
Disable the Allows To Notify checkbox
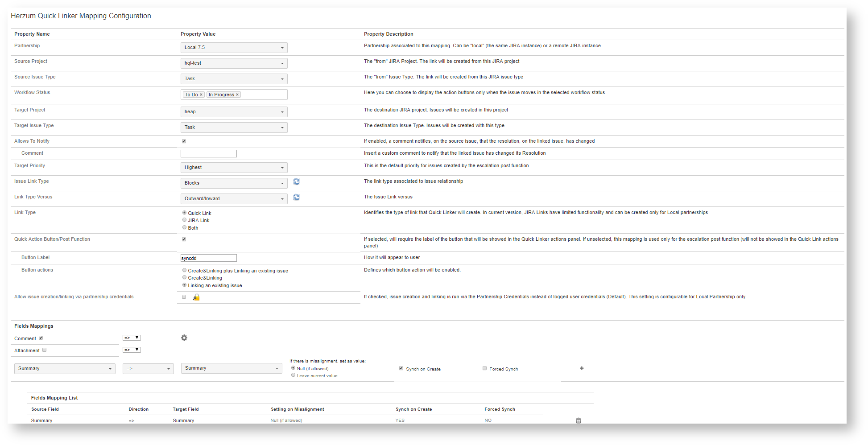coord(184,141)
